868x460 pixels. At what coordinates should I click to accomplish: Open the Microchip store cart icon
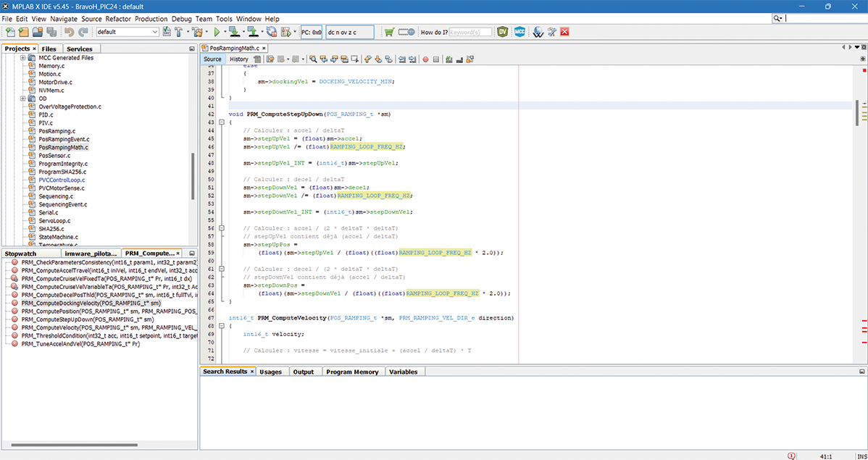(x=389, y=32)
